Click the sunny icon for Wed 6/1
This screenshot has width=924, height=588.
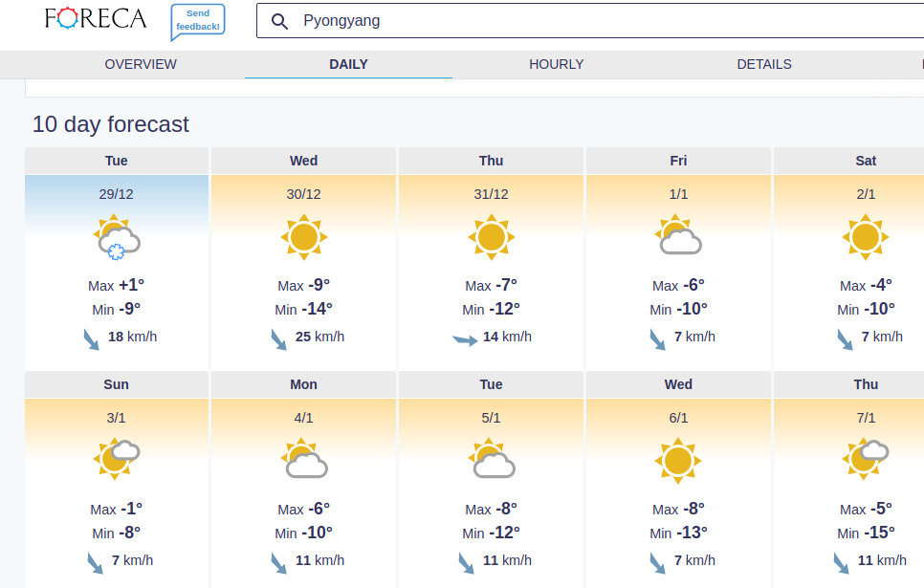(x=678, y=461)
